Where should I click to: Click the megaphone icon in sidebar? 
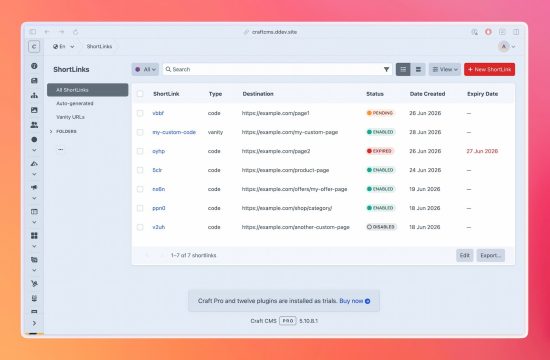[34, 187]
